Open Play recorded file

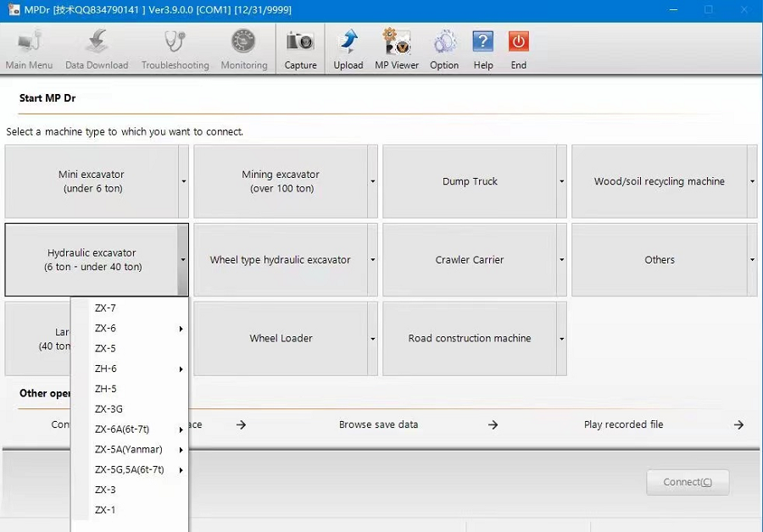point(623,424)
